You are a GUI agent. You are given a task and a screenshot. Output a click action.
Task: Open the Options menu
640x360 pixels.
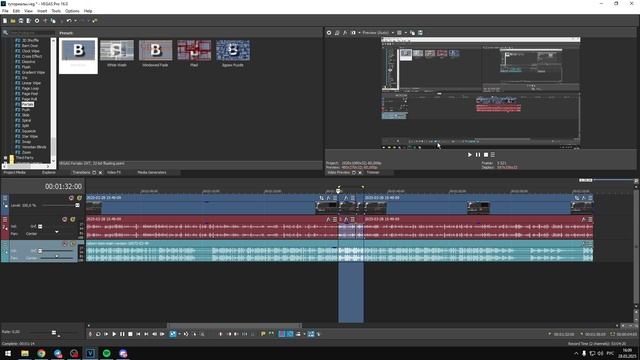(x=72, y=11)
